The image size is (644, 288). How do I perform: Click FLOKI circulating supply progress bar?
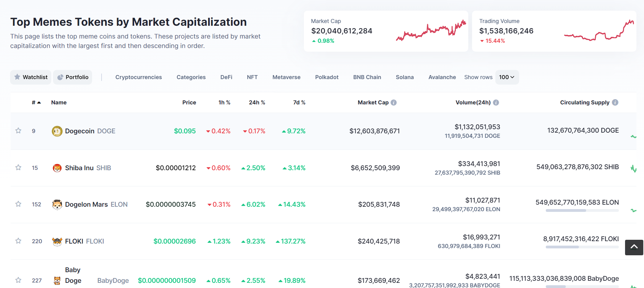click(582, 247)
